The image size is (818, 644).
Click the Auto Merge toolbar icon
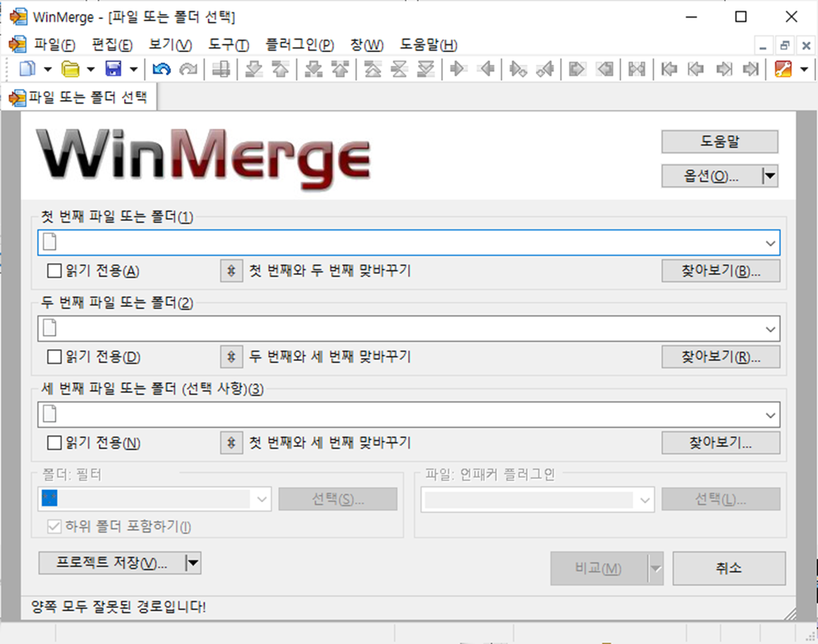pos(637,69)
